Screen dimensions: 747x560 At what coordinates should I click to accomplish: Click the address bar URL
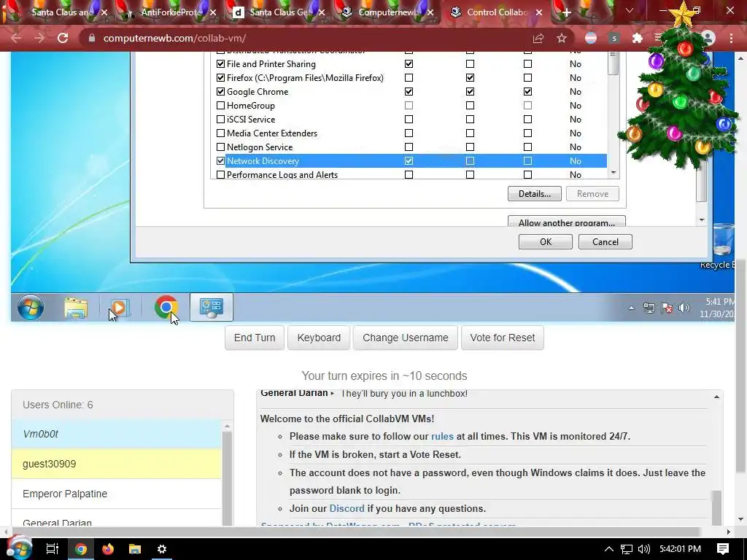174,38
